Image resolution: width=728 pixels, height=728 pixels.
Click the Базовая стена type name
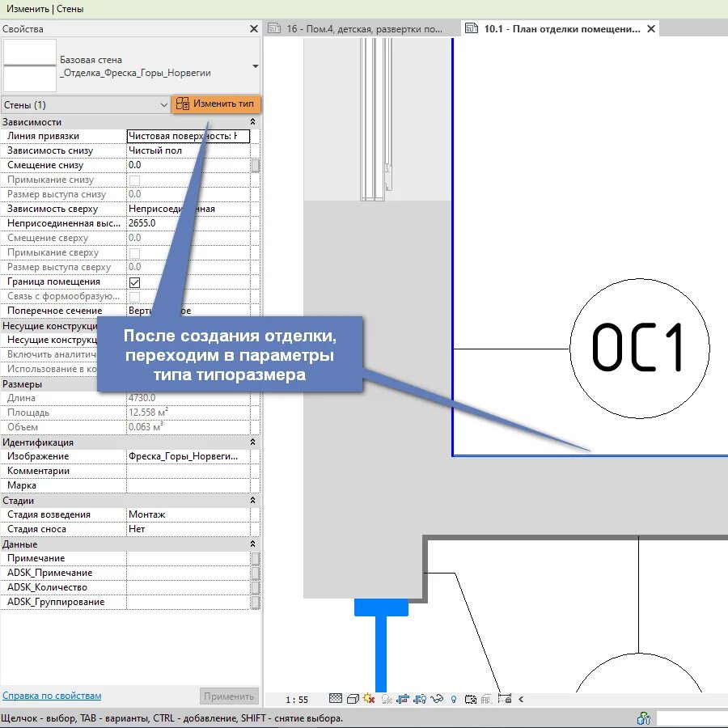[91, 60]
